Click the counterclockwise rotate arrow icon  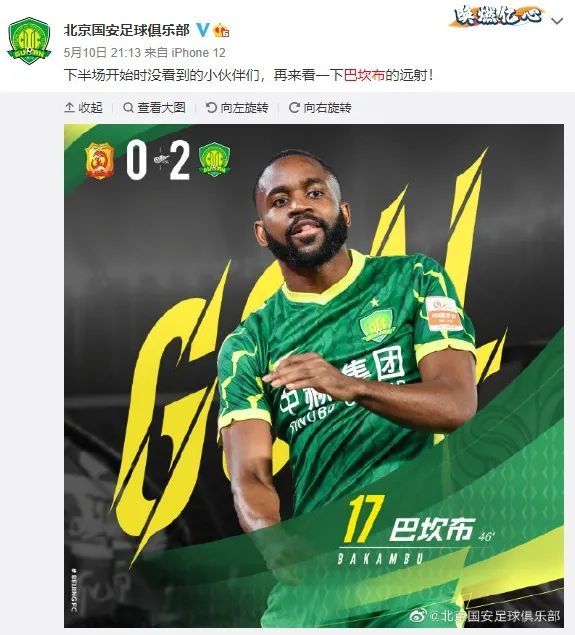click(211, 107)
